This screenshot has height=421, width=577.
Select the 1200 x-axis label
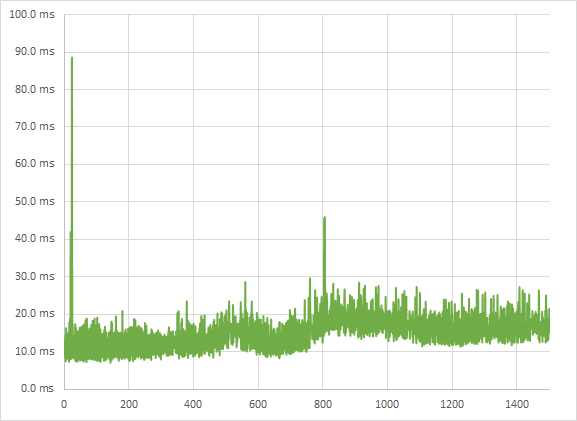click(452, 404)
